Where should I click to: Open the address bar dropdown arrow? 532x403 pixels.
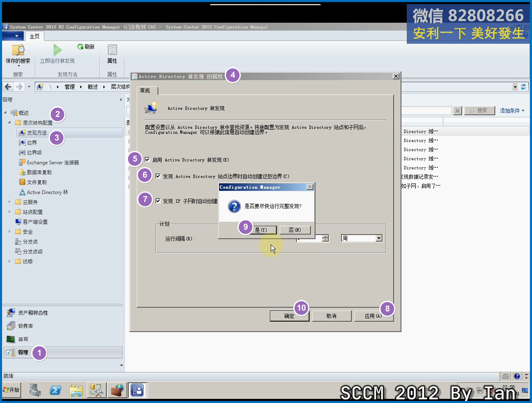[515, 87]
